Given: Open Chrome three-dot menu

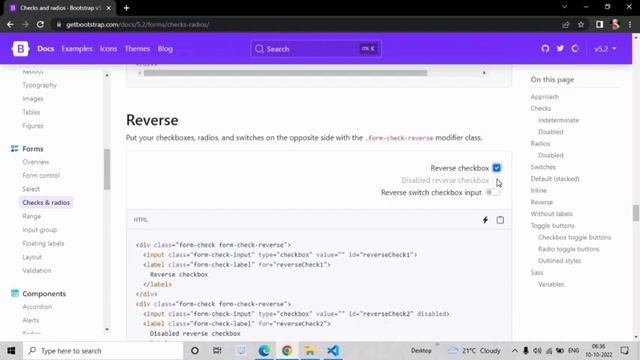Looking at the screenshot, I should pyautogui.click(x=630, y=24).
